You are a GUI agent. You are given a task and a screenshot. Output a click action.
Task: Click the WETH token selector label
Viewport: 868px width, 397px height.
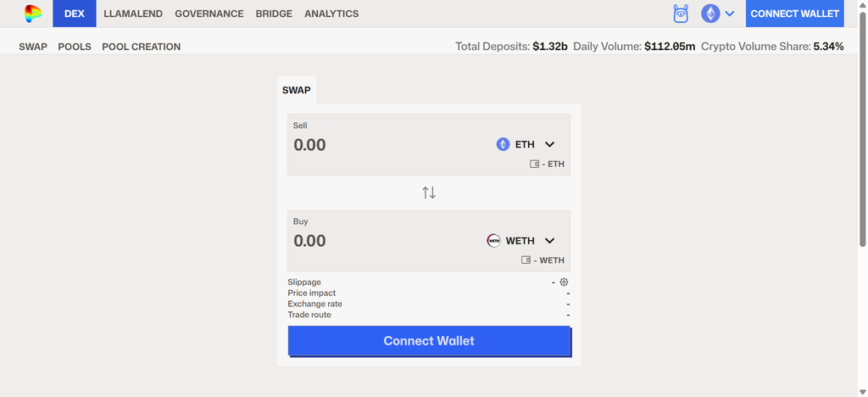pyautogui.click(x=520, y=241)
